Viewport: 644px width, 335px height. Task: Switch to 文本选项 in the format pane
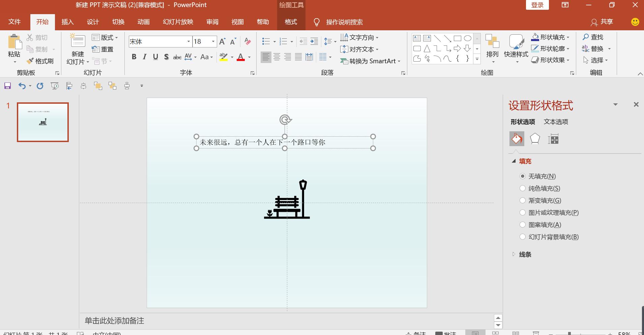555,122
